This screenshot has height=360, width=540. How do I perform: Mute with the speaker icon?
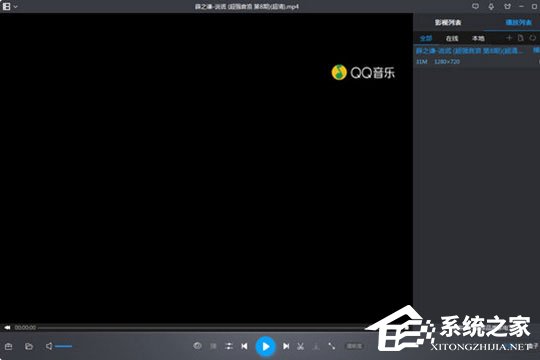tap(49, 346)
